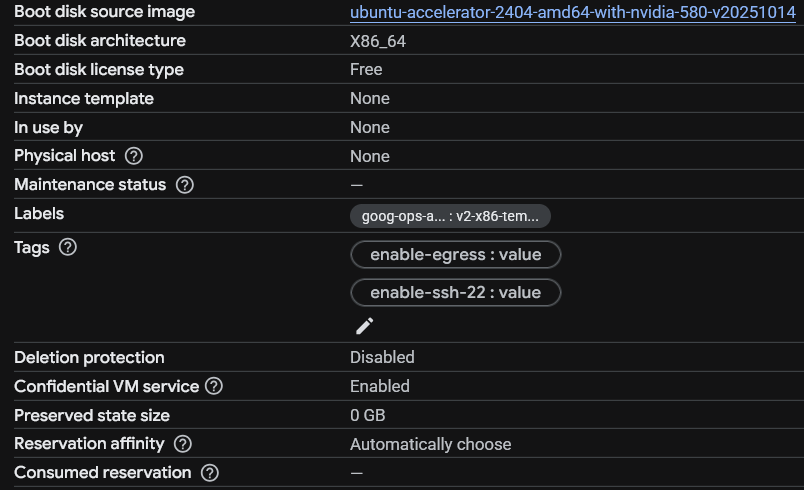
Task: Select the 0 GB preserved state size
Action: coord(368,415)
